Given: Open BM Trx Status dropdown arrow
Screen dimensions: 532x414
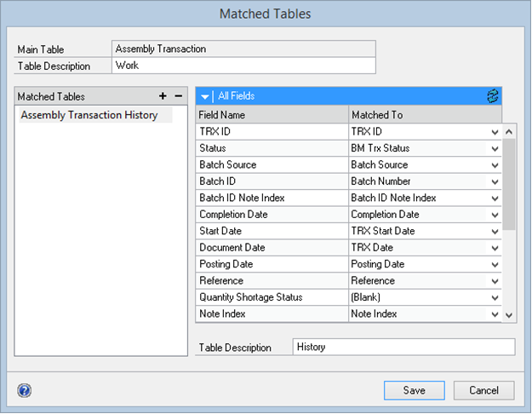Looking at the screenshot, I should pyautogui.click(x=495, y=148).
